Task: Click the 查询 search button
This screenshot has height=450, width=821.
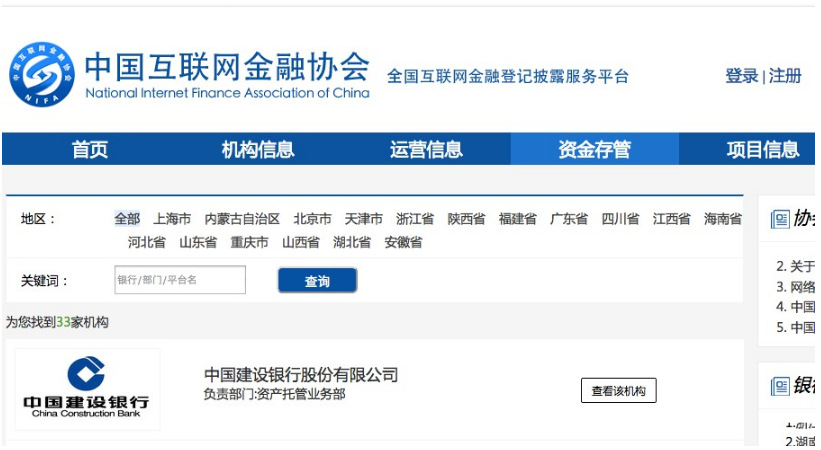Action: 317,280
